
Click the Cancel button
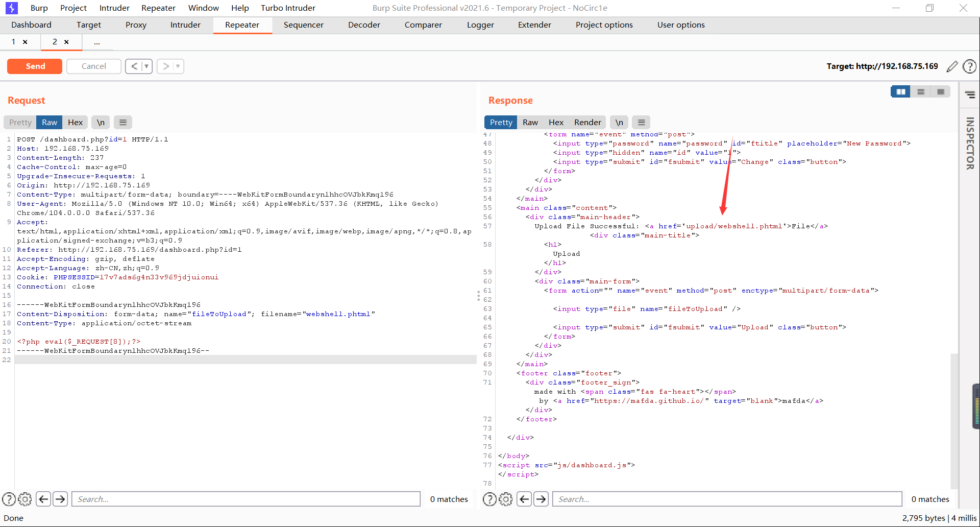click(94, 66)
